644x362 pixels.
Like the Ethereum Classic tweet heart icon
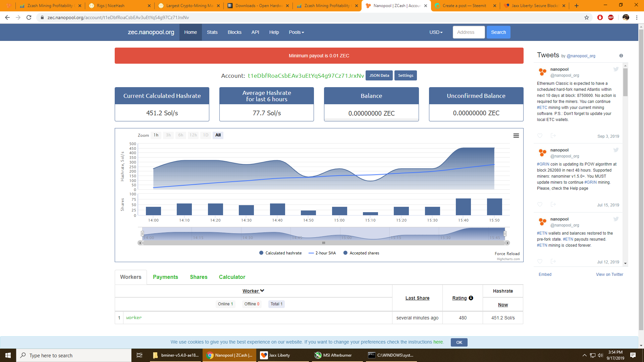click(x=540, y=136)
